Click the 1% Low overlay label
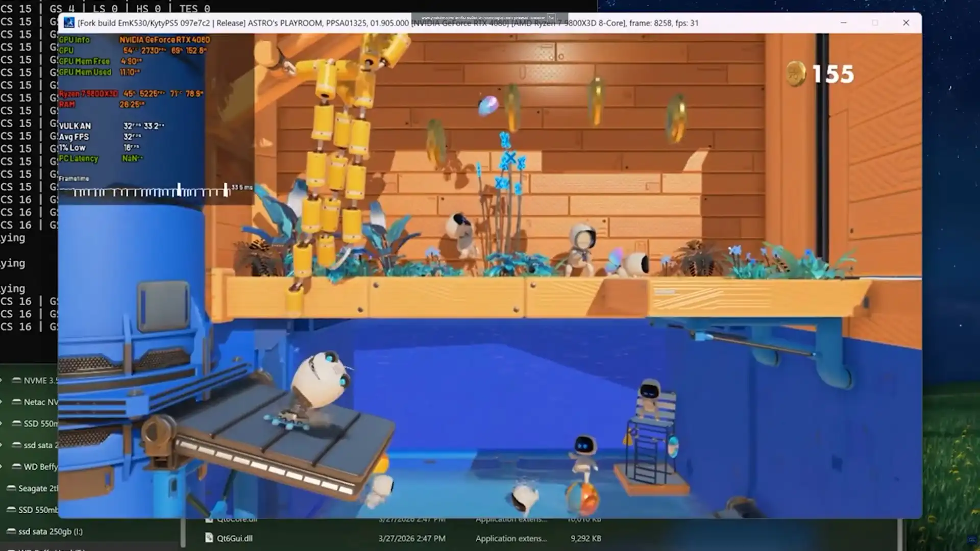The height and width of the screenshot is (551, 980). 72,148
